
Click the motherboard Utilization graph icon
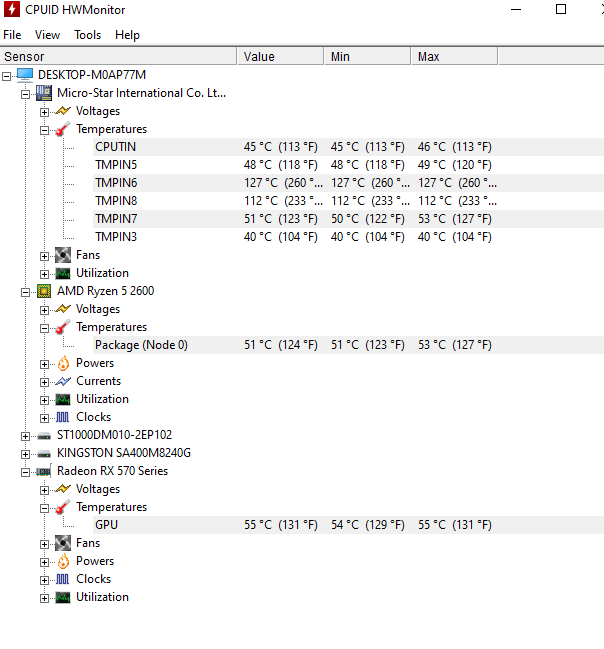tap(63, 273)
